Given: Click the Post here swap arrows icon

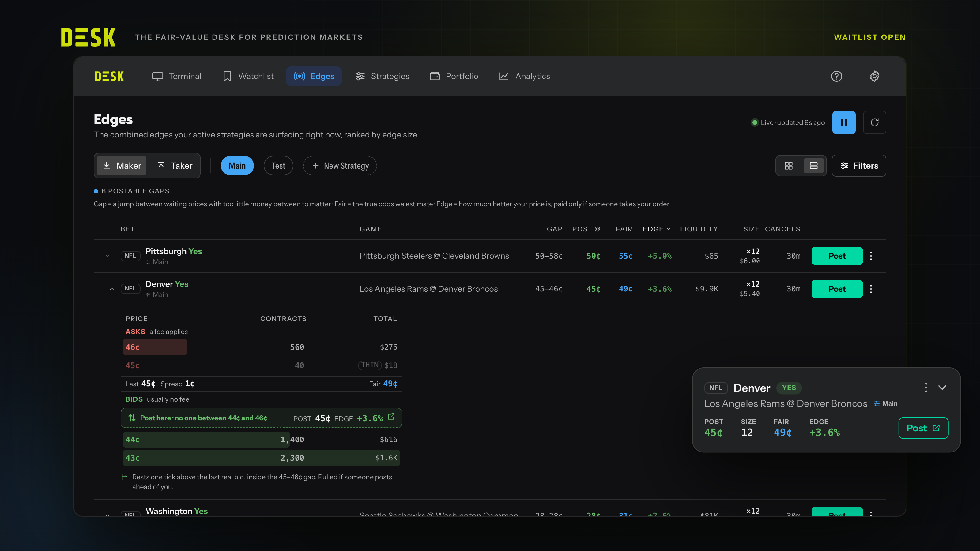Looking at the screenshot, I should coord(132,418).
